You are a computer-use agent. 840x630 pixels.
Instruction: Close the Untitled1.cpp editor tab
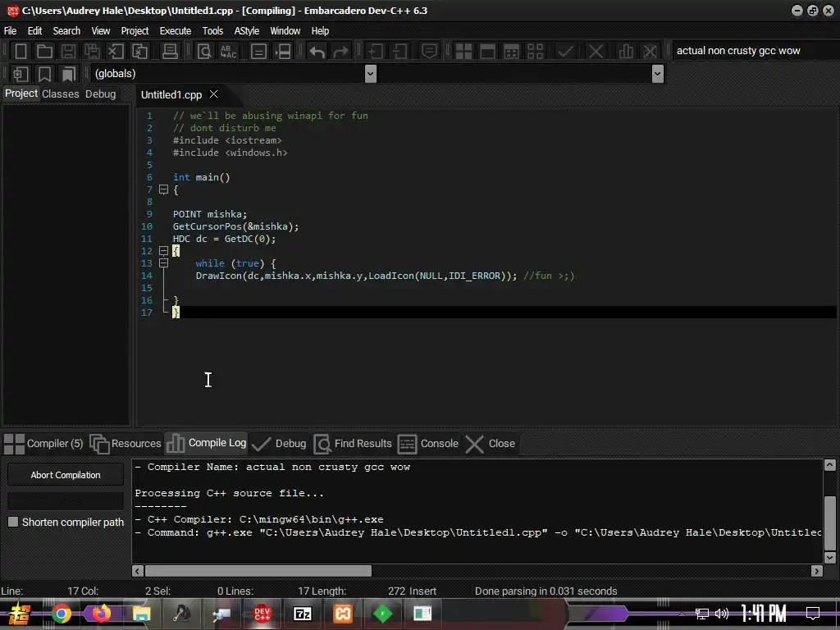pyautogui.click(x=214, y=94)
